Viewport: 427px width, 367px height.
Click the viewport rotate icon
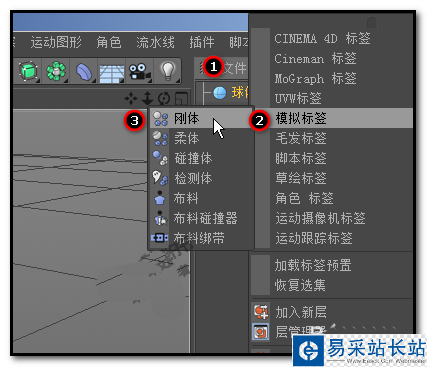pos(164,99)
